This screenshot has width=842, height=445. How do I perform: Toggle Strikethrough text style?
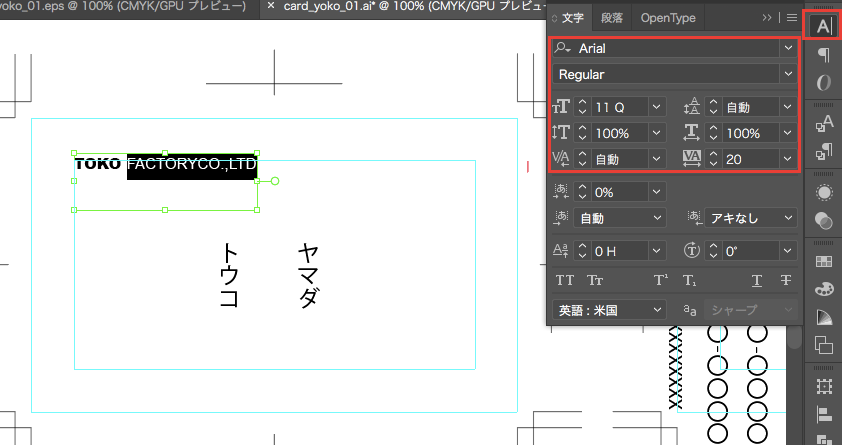click(x=786, y=280)
